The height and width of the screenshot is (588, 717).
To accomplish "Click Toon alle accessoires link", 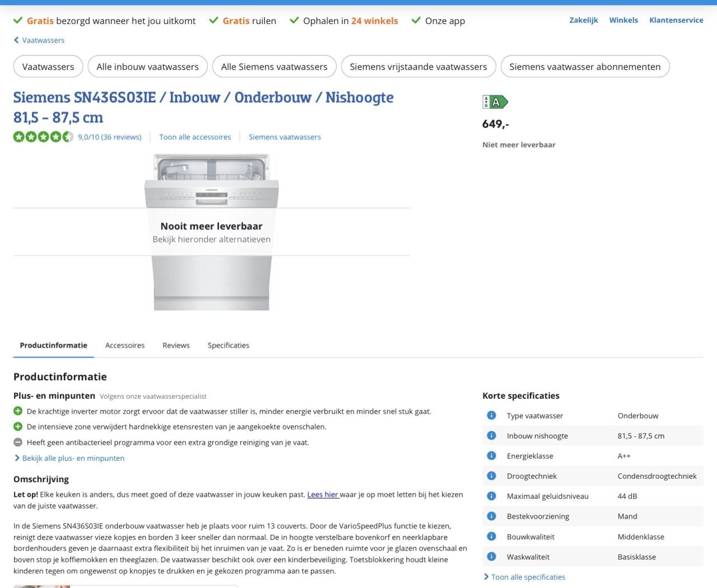I will 195,137.
